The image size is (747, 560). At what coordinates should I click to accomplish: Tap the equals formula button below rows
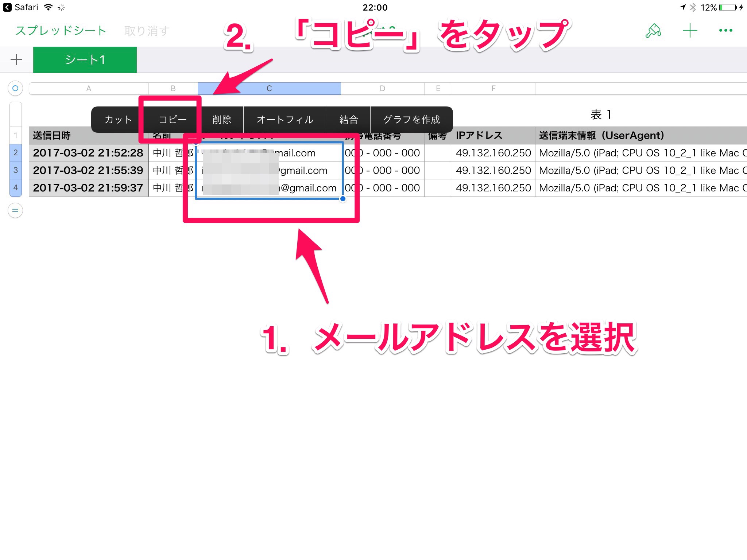(x=15, y=210)
